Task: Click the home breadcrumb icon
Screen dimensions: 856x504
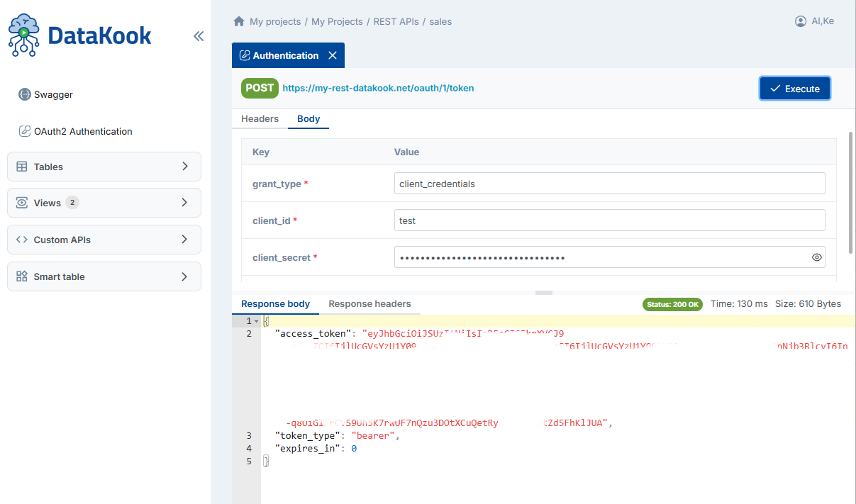Action: pyautogui.click(x=239, y=21)
